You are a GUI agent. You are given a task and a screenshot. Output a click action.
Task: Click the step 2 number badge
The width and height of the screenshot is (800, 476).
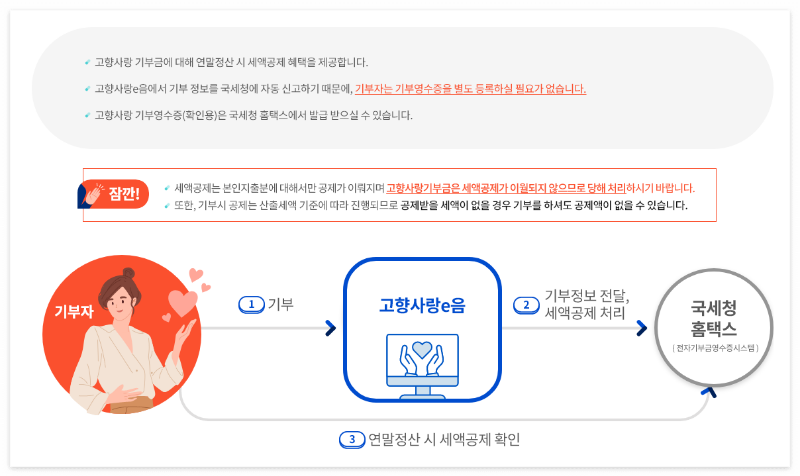point(526,305)
